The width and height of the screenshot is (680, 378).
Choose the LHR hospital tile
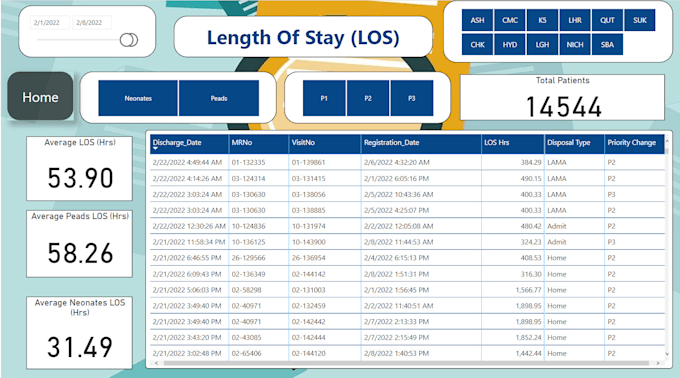(575, 20)
